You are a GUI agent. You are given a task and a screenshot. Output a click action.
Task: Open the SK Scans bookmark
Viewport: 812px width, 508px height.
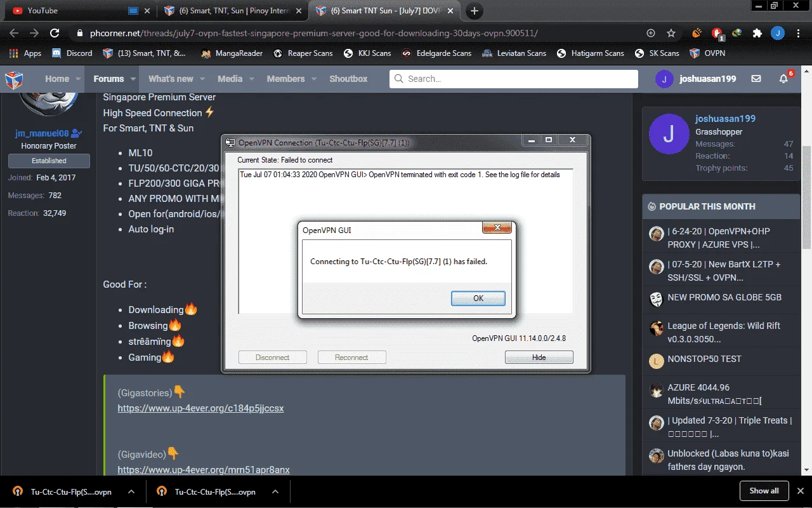coord(657,53)
